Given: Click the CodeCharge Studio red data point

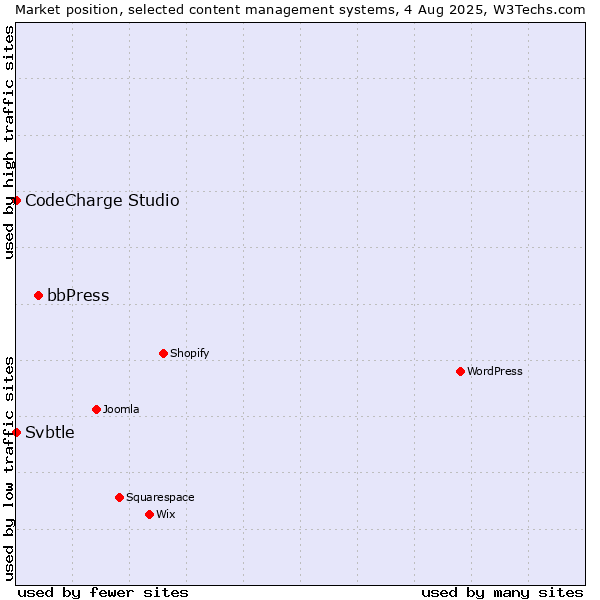Looking at the screenshot, I should coord(16,201).
